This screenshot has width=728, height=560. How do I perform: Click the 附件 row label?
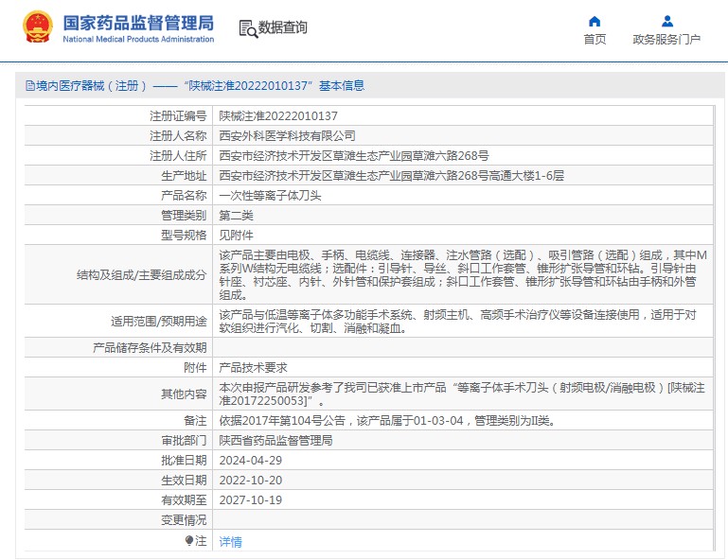(195, 368)
